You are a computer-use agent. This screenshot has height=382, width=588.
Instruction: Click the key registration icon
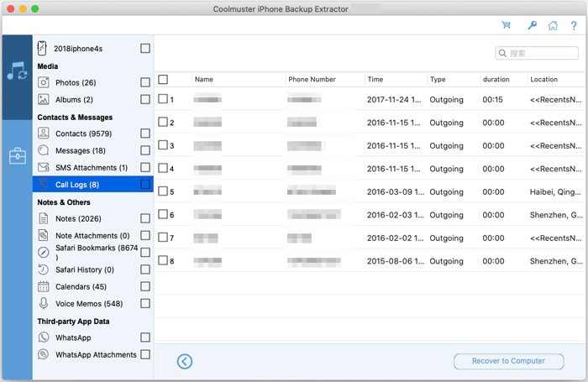pos(532,25)
